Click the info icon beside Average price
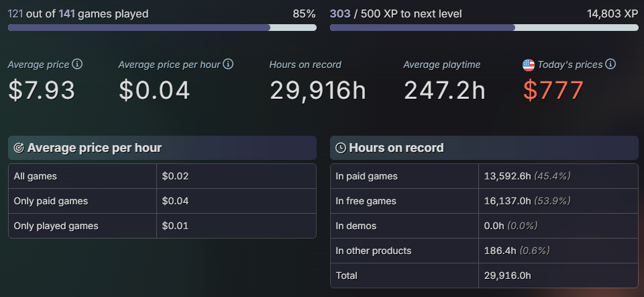Image resolution: width=644 pixels, height=297 pixels. (x=77, y=65)
